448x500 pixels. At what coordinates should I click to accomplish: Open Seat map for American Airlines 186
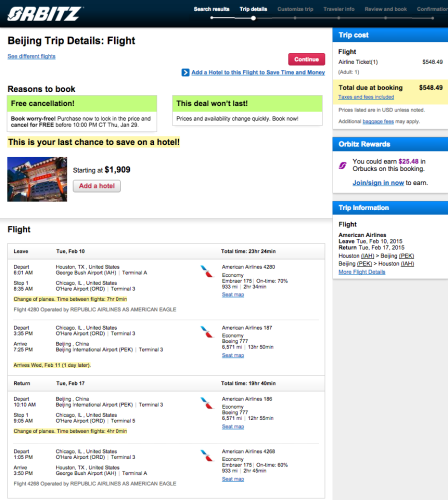click(x=233, y=427)
